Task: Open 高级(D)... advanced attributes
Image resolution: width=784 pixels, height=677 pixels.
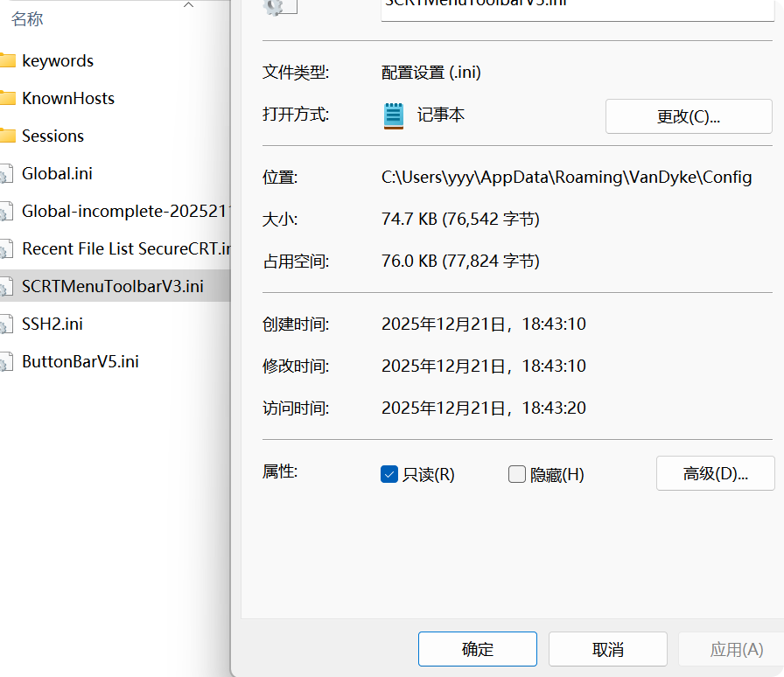Action: pyautogui.click(x=715, y=473)
